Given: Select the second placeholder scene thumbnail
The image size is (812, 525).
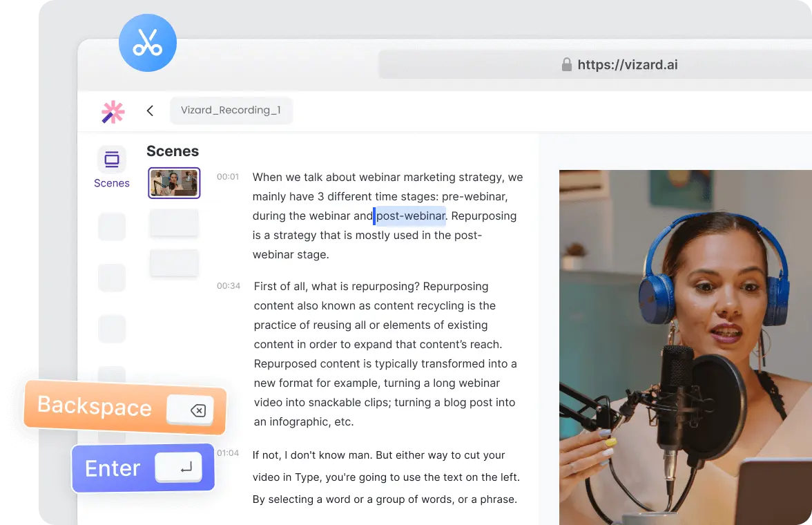Looking at the screenshot, I should point(174,223).
